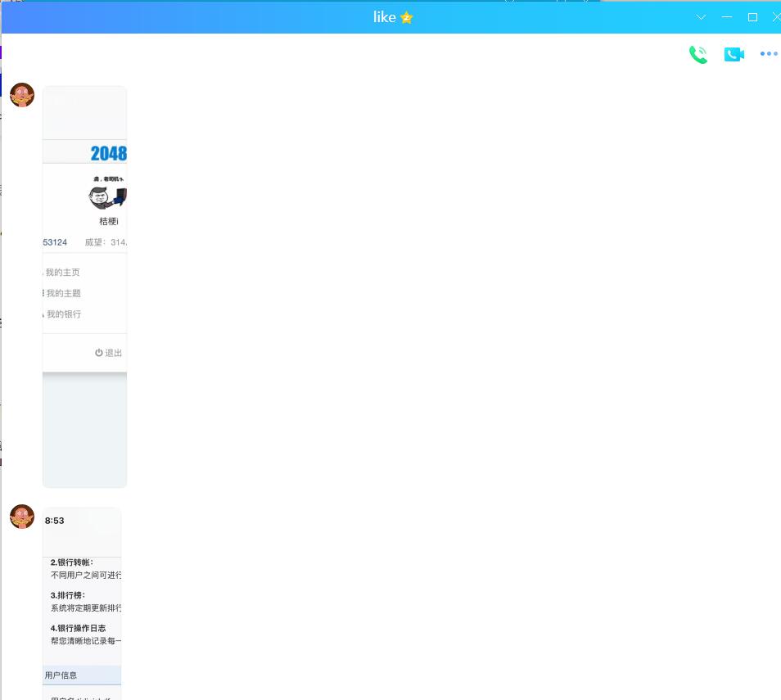The height and width of the screenshot is (700, 781).
Task: Open sender avatar beside the 8:53 screenshot
Action: click(x=22, y=517)
